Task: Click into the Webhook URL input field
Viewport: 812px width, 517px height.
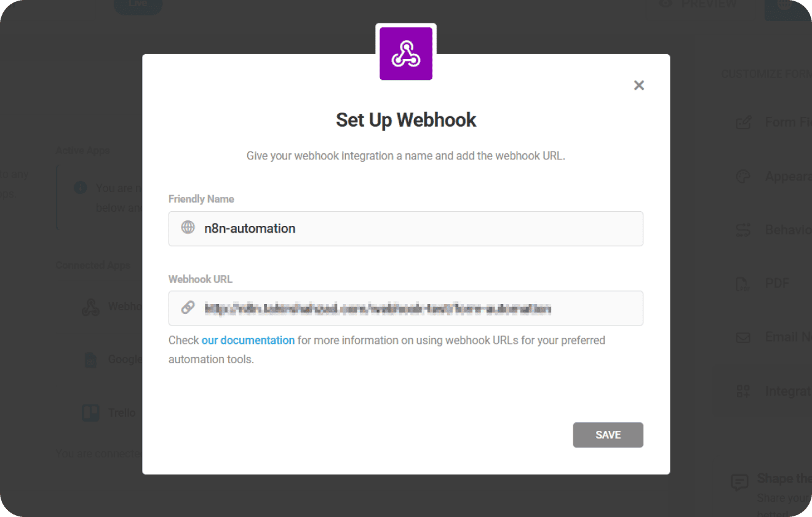Action: click(418, 308)
